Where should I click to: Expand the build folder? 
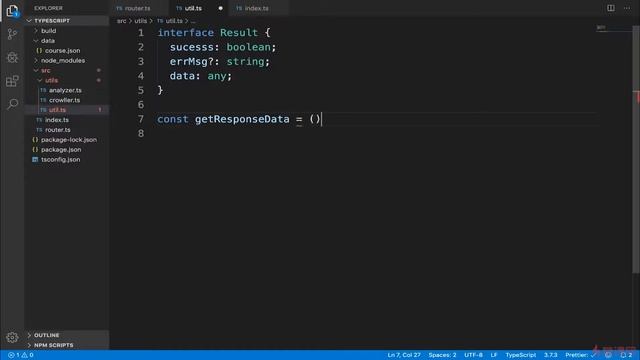tap(67, 31)
